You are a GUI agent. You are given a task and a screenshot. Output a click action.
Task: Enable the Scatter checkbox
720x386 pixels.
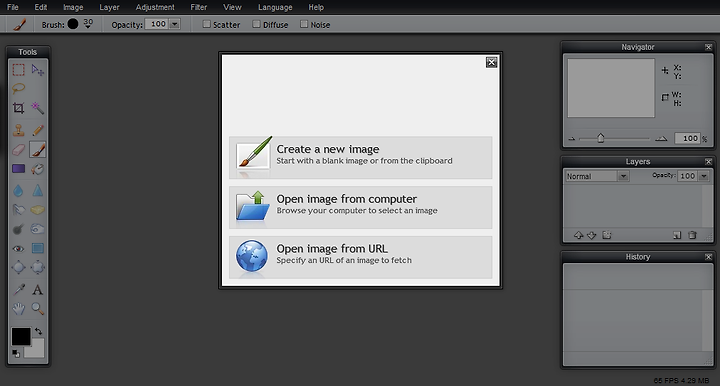207,24
